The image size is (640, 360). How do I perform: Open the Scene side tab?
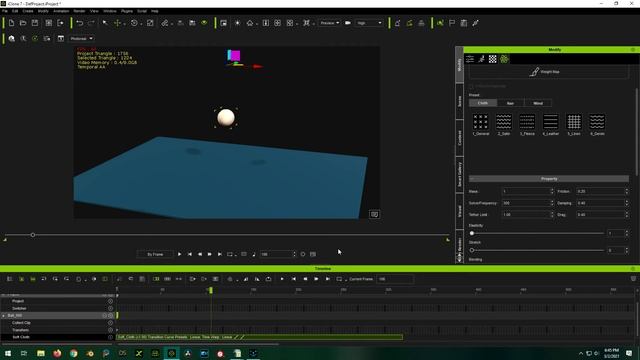pyautogui.click(x=459, y=101)
